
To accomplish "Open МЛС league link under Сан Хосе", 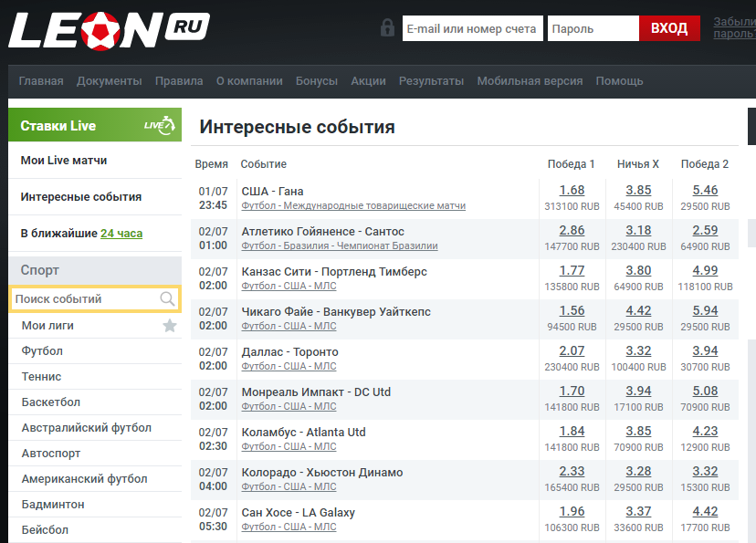I will pos(289,527).
